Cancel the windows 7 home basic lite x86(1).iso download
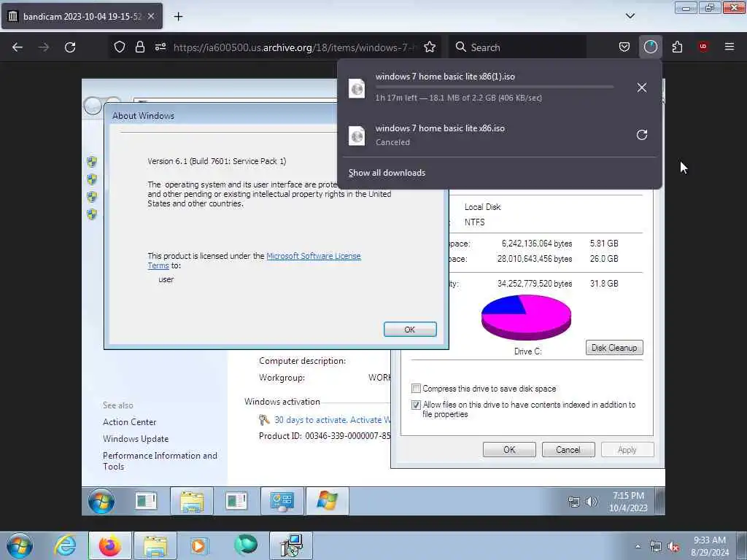This screenshot has height=560, width=747. pos(642,87)
